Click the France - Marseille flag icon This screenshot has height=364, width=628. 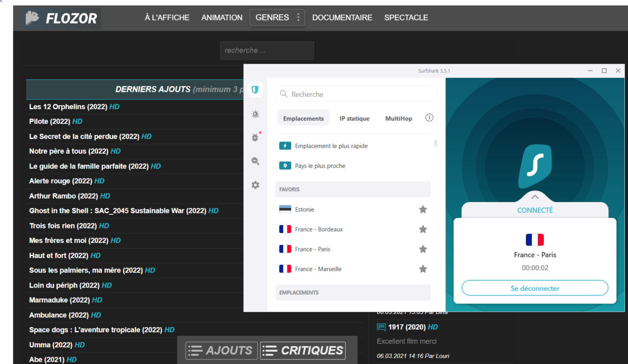tap(285, 269)
